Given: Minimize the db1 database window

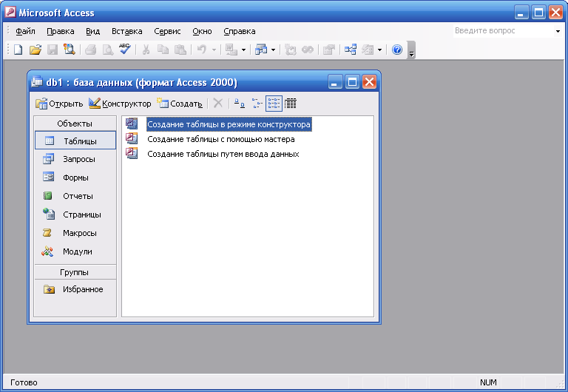Looking at the screenshot, I should click(335, 82).
